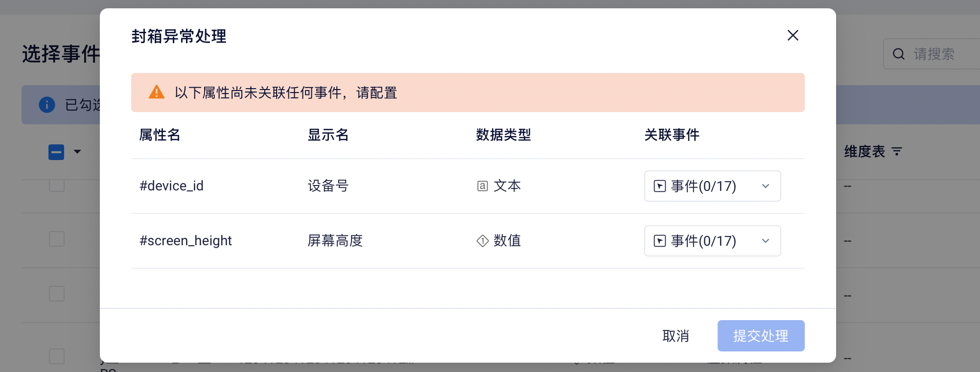This screenshot has width=980, height=372.
Task: Check the third row checkbox in event list
Action: point(57,294)
